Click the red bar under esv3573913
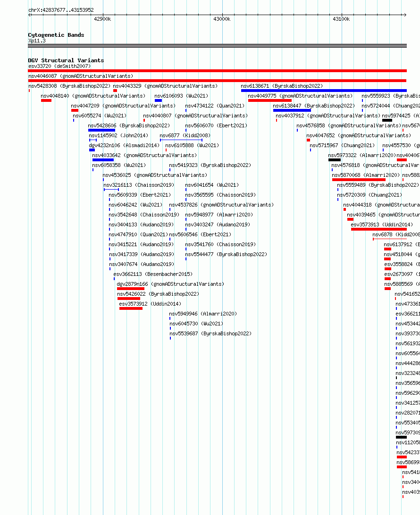420x515 pixels. [x=379, y=229]
